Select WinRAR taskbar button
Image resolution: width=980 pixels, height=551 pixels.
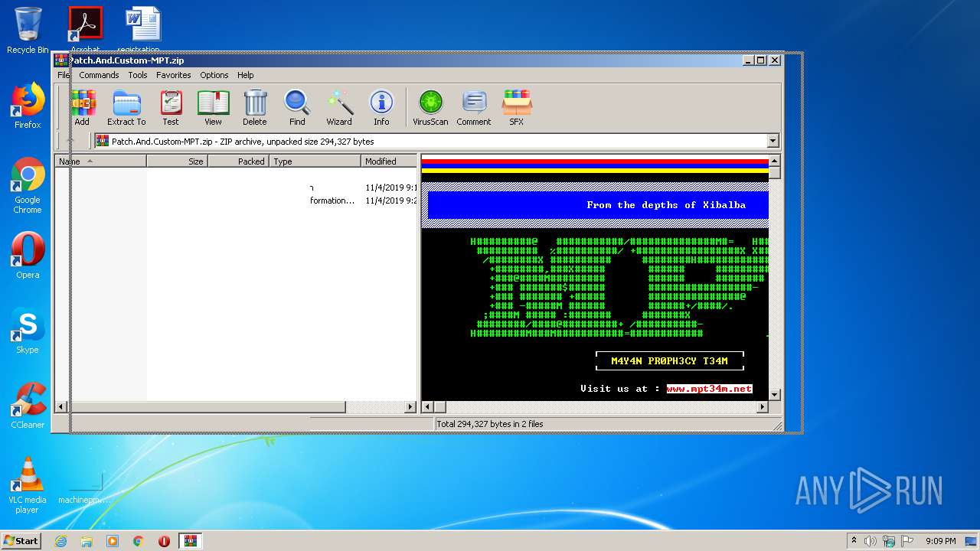tap(190, 541)
